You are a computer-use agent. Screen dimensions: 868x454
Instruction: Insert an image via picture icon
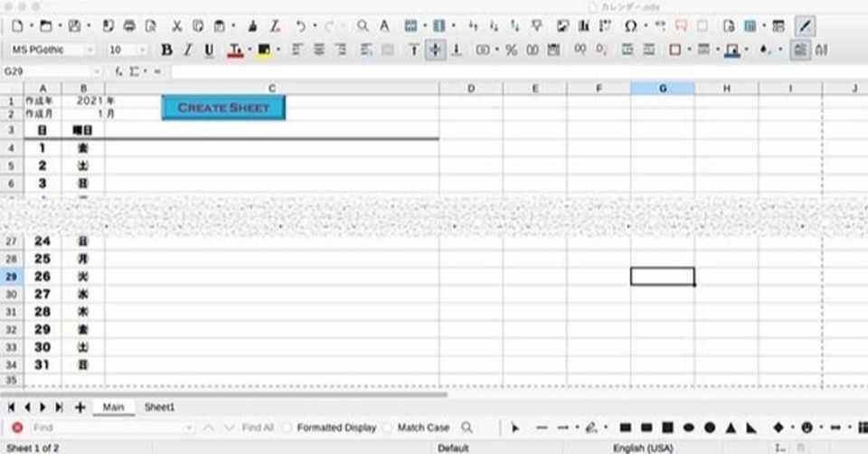[x=563, y=26]
